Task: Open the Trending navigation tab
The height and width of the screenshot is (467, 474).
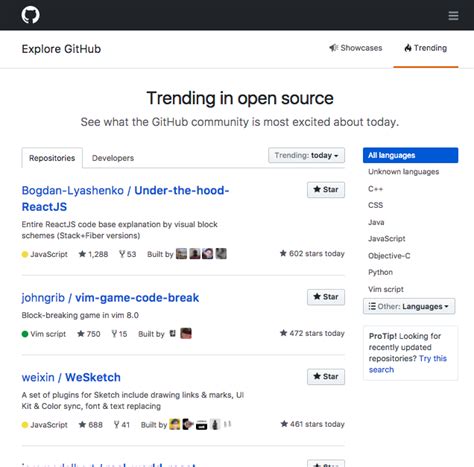Action: point(426,48)
